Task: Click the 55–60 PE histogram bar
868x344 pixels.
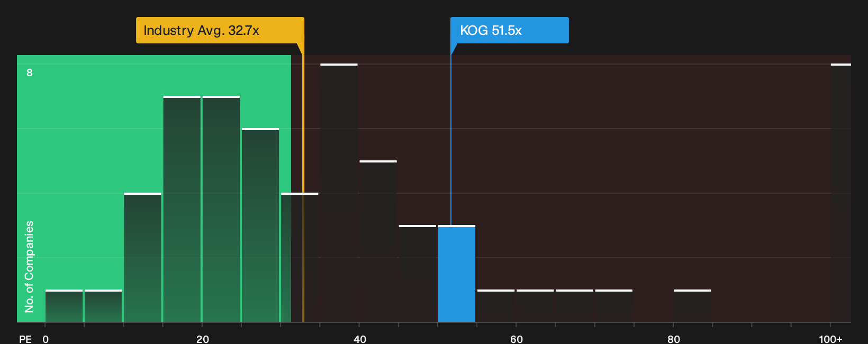Action: point(496,306)
